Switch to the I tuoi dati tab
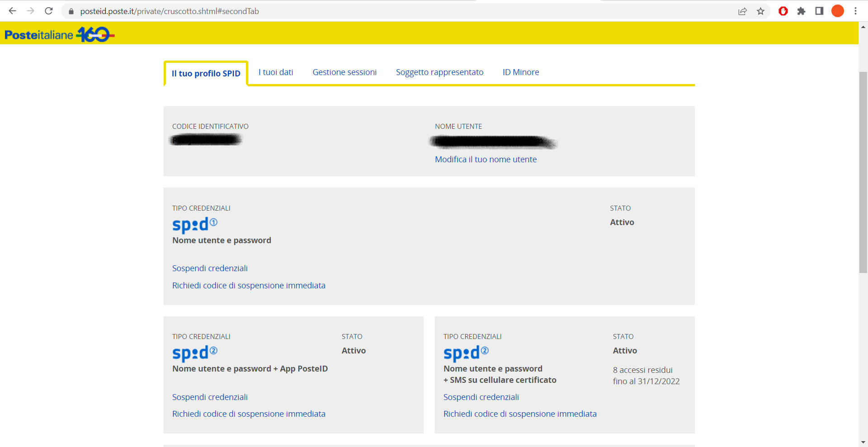The image size is (868, 447). [276, 72]
